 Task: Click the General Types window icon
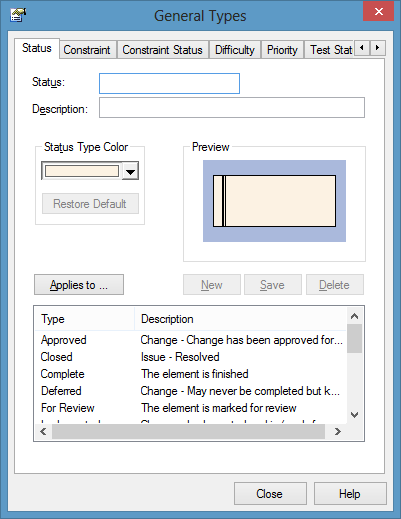pos(18,15)
